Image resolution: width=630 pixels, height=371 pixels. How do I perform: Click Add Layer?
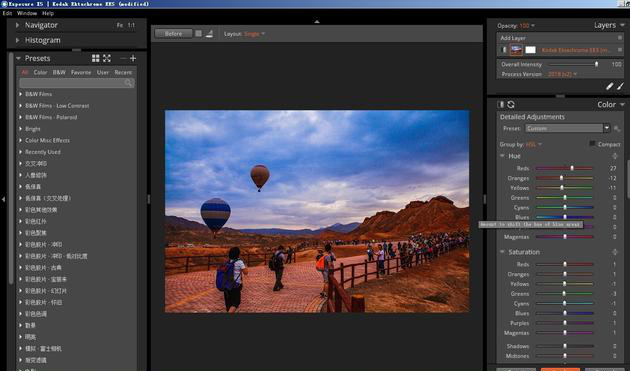click(513, 38)
